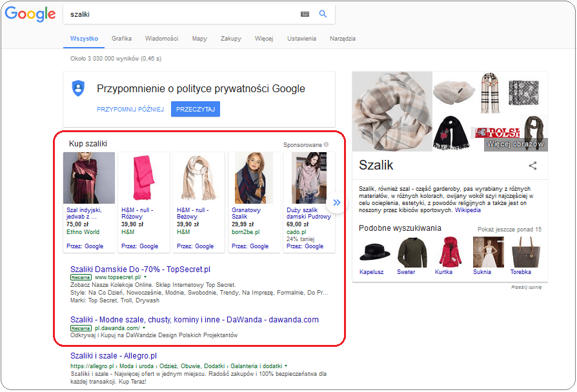Open the Granatowy Szalik product image
Viewport: 577px width, 392px height.
[254, 178]
